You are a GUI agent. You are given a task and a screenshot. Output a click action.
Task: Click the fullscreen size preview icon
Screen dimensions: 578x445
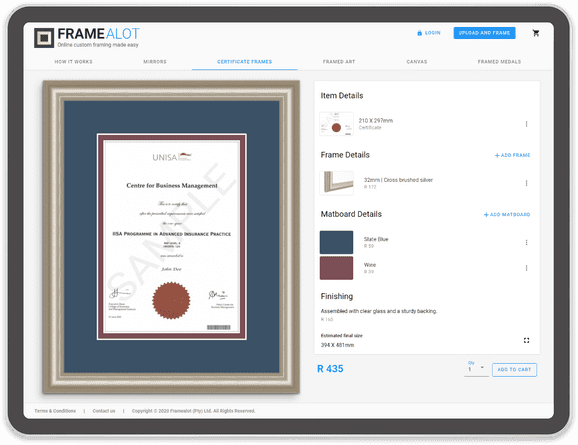tap(526, 340)
